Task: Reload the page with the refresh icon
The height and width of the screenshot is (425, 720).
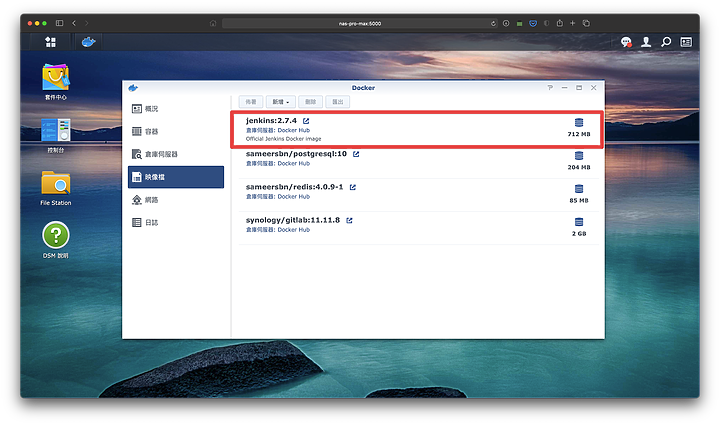Action: (x=493, y=23)
